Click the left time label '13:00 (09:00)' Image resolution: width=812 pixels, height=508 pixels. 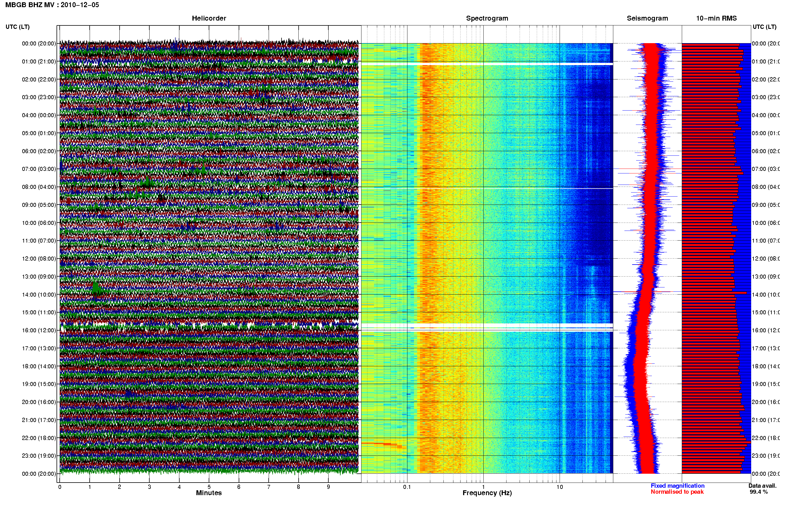point(39,277)
